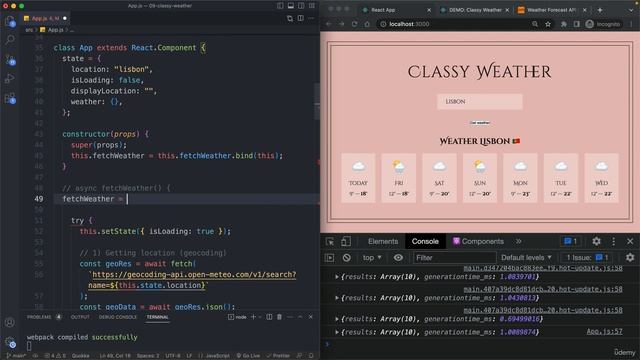Open the Explorer view in VS Code activity bar
This screenshot has width=640, height=360.
(x=10, y=21)
